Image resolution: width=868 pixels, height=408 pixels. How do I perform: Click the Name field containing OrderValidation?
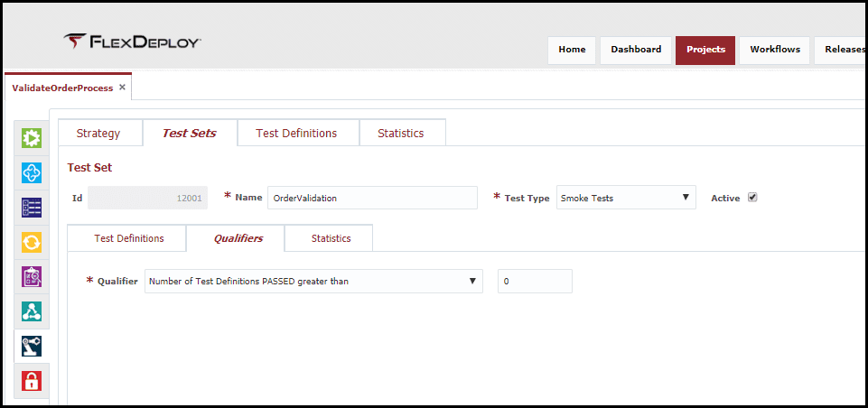[372, 198]
